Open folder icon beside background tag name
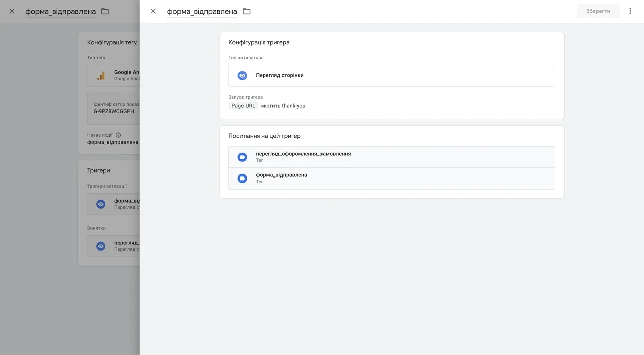 105,11
